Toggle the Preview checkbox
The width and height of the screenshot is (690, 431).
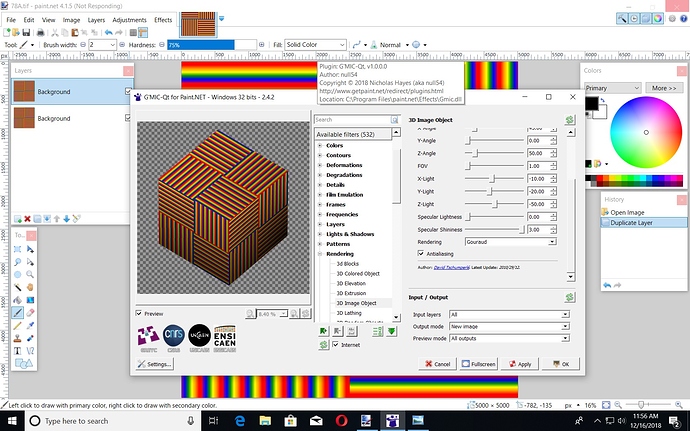tap(139, 312)
